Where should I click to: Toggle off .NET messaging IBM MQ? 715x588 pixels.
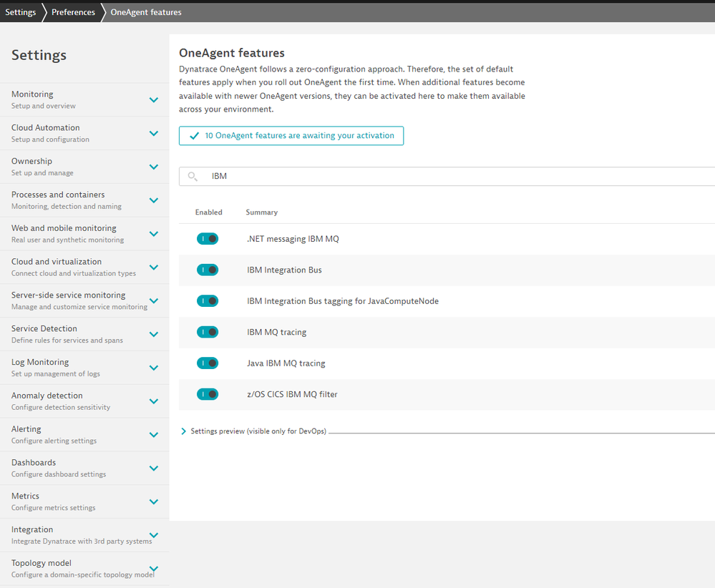point(208,239)
